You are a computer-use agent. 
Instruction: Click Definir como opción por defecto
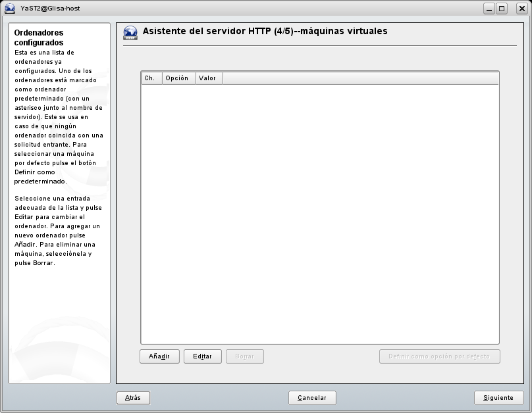[x=439, y=356]
